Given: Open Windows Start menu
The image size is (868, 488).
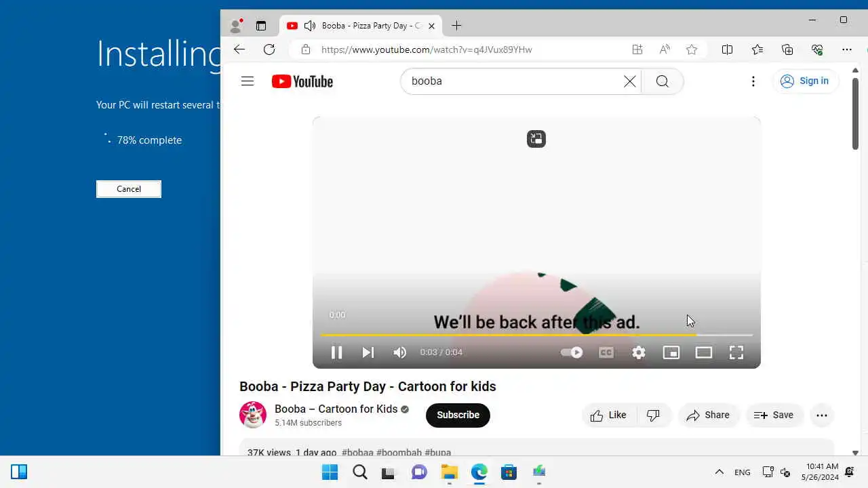Looking at the screenshot, I should click(x=330, y=472).
